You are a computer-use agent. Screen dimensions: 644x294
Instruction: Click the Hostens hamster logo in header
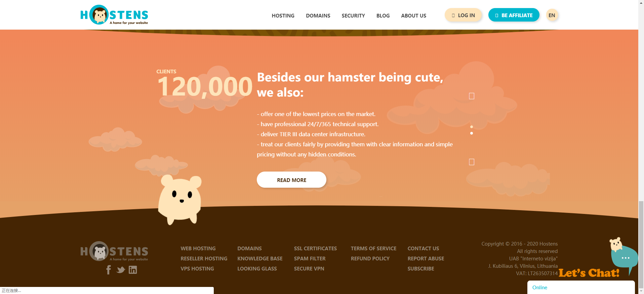tap(114, 15)
